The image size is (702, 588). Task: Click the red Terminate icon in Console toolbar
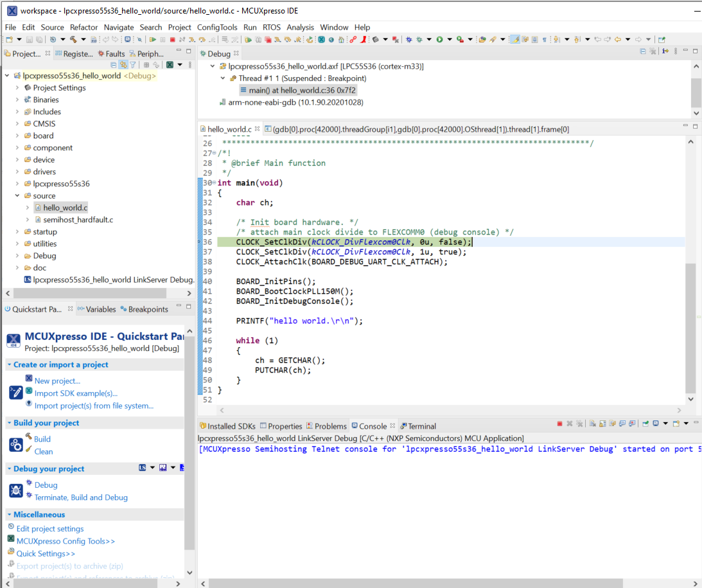(x=559, y=424)
